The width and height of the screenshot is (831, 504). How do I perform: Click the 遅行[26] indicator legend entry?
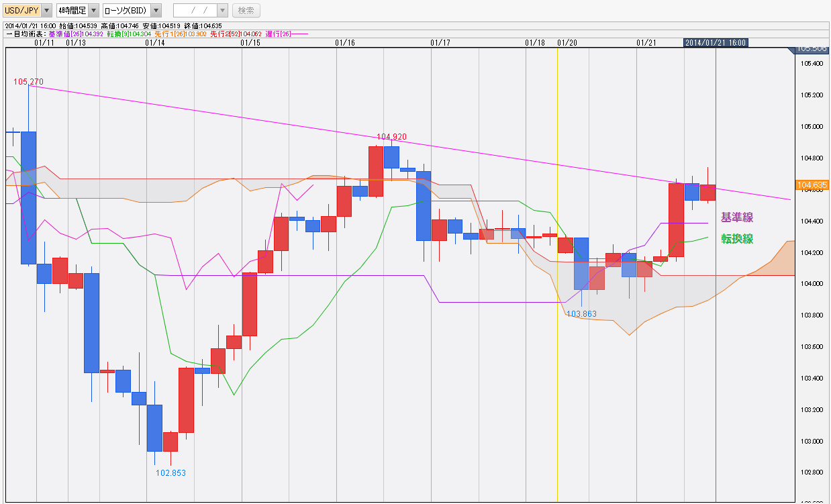pyautogui.click(x=287, y=33)
